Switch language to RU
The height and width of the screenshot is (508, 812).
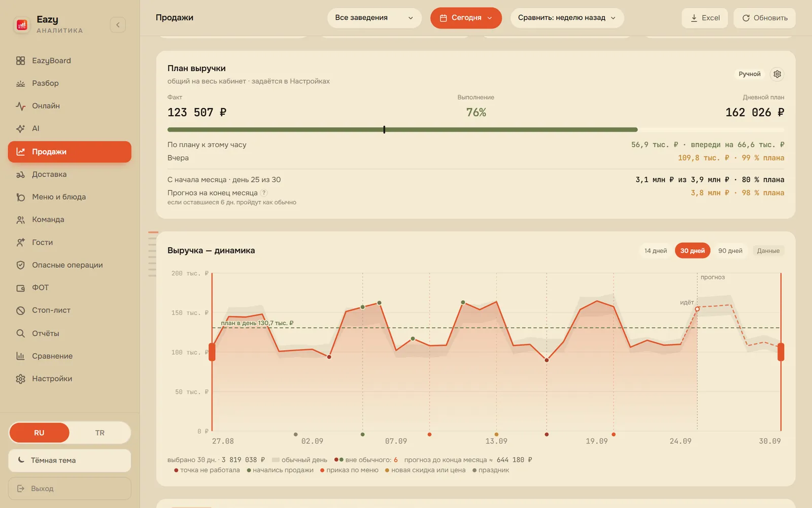coord(39,433)
